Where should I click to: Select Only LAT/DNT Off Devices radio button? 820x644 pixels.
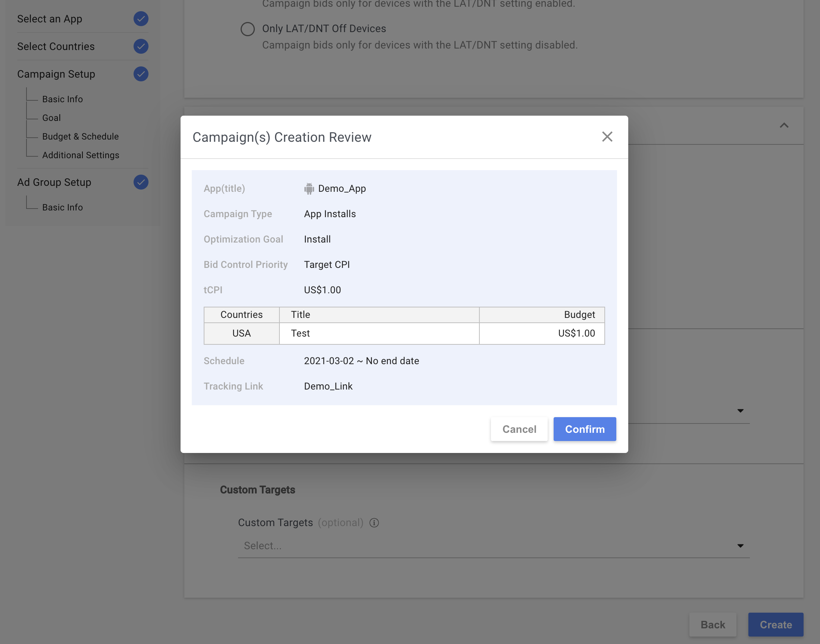pos(248,29)
